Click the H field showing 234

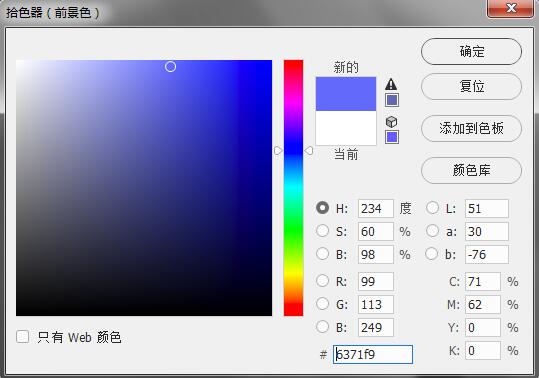(x=376, y=209)
